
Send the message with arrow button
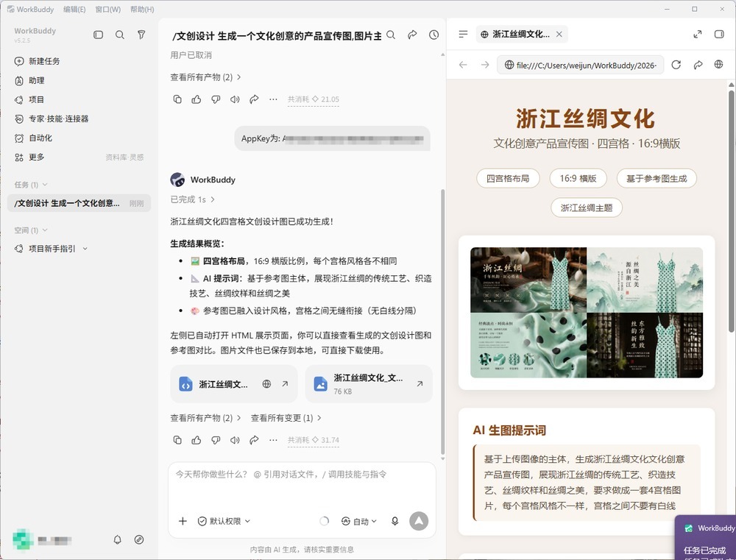click(419, 521)
